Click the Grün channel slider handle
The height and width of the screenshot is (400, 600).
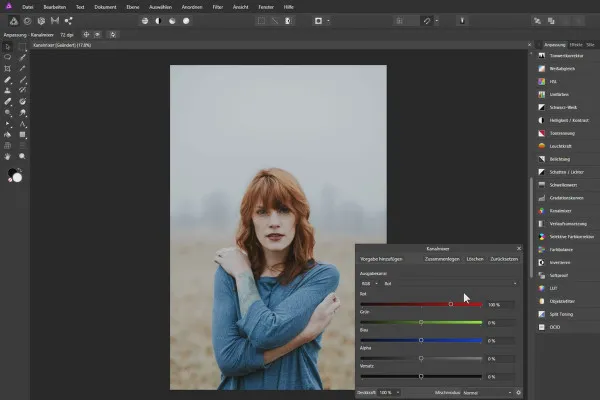pos(421,322)
